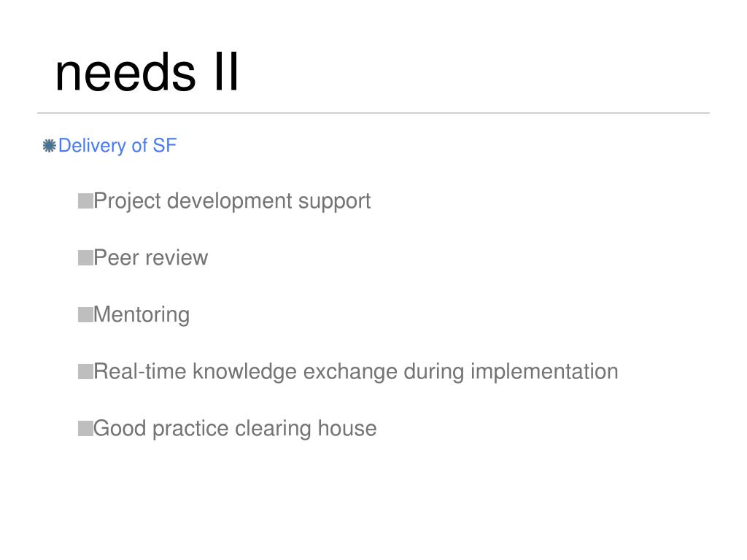Click the Real-time knowledge exchange during implementation line
The image size is (747, 560).
(355, 372)
